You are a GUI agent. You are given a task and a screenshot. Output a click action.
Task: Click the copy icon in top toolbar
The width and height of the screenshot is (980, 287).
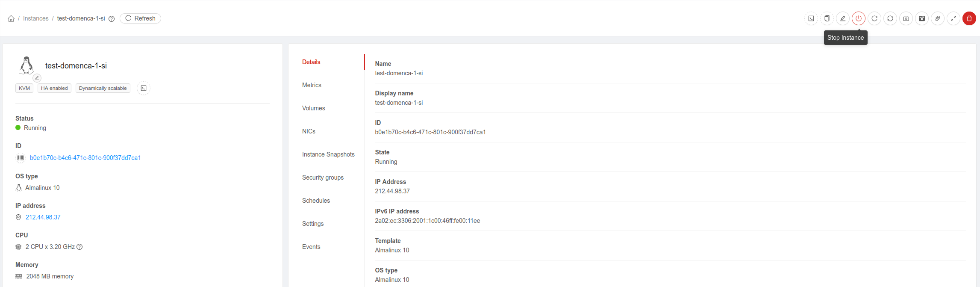pyautogui.click(x=827, y=18)
